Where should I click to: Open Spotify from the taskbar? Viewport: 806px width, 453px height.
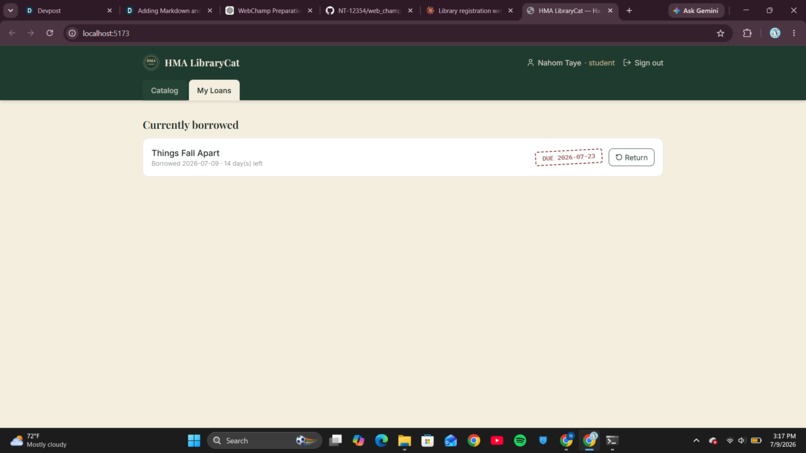(520, 441)
